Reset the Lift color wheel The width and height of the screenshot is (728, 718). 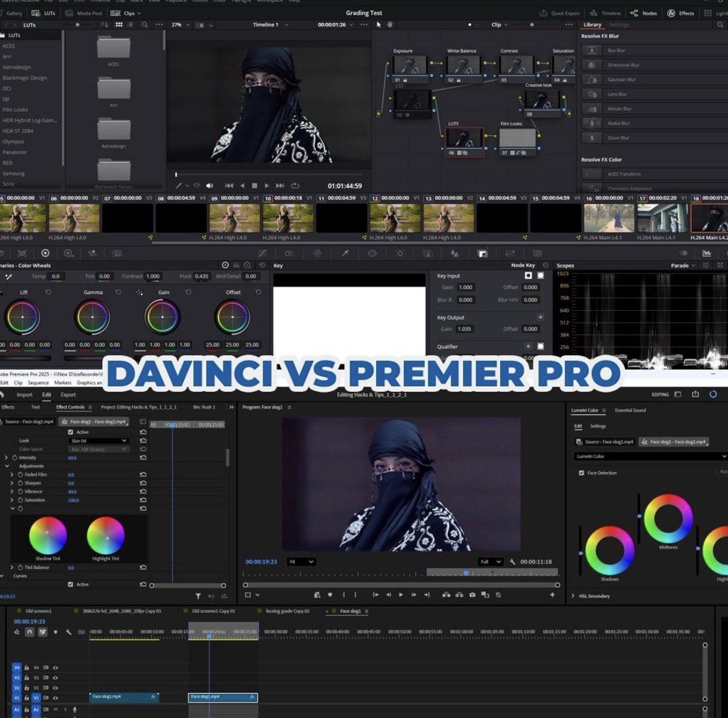(48, 292)
